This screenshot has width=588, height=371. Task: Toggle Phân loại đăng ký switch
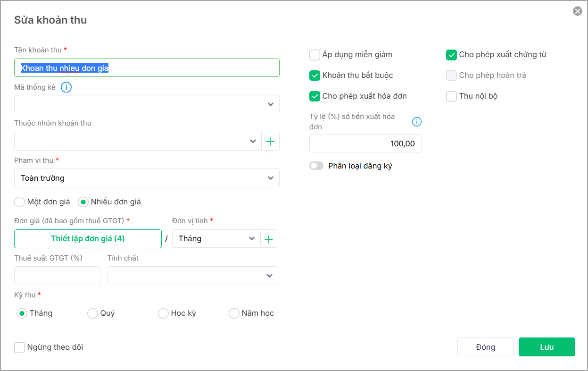coord(316,166)
